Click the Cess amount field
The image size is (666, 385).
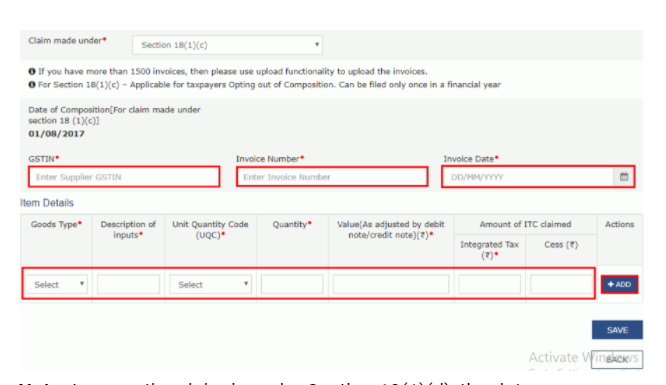point(561,284)
